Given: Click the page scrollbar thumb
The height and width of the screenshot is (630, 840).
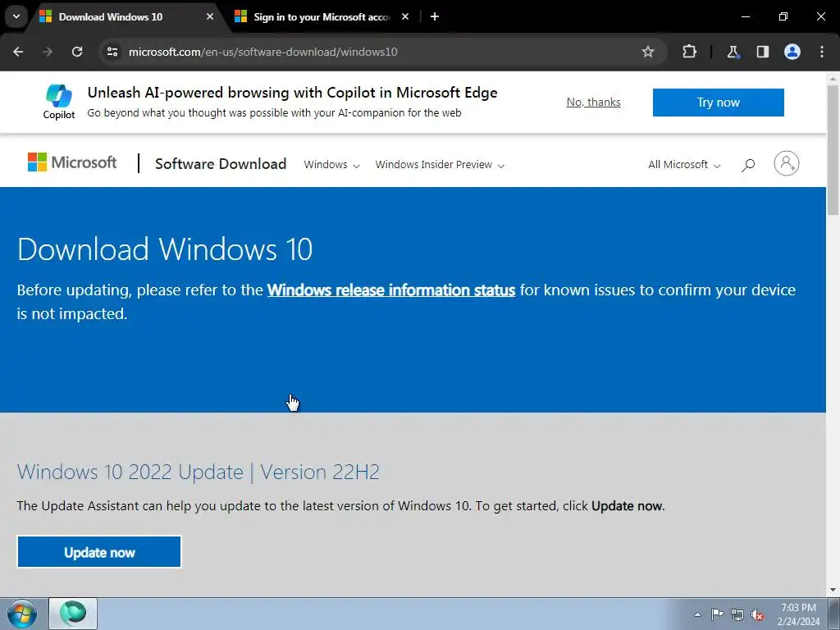Looking at the screenshot, I should pos(833,149).
